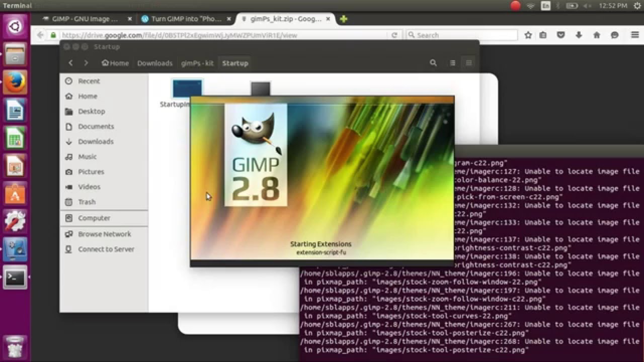Open Ubuntu Dash from the launcher
This screenshot has height=362, width=644.
pyautogui.click(x=15, y=27)
